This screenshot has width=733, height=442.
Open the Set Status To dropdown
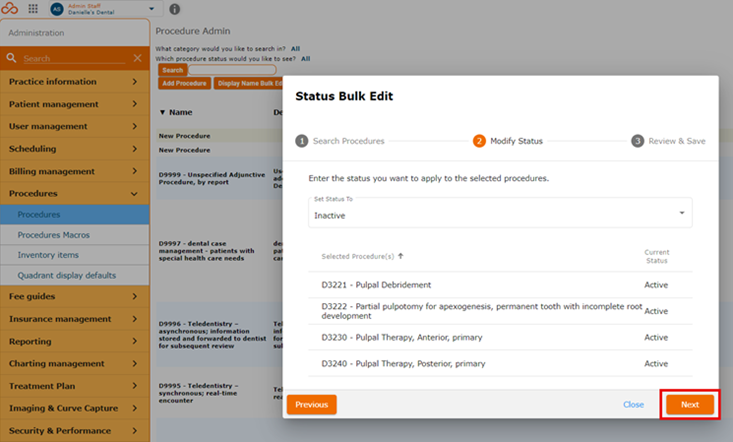tap(500, 213)
